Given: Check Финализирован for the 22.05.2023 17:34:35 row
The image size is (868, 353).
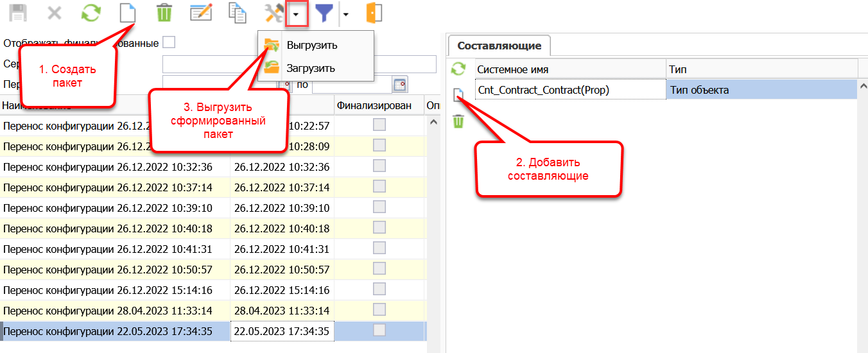Looking at the screenshot, I should pyautogui.click(x=379, y=331).
